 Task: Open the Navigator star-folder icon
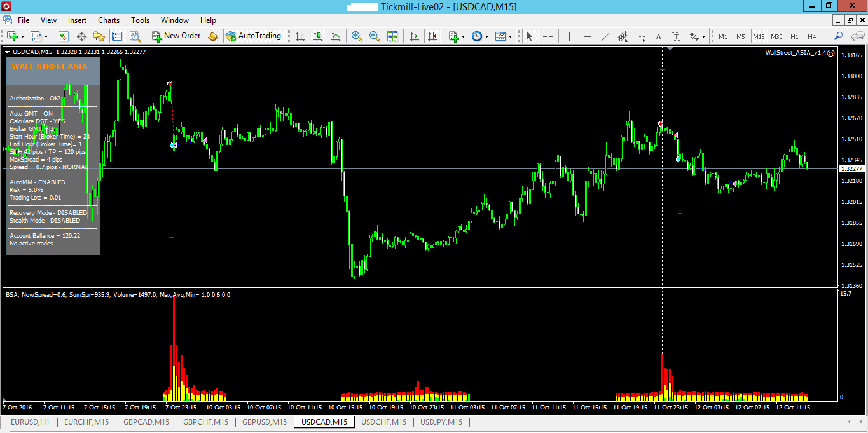[99, 36]
